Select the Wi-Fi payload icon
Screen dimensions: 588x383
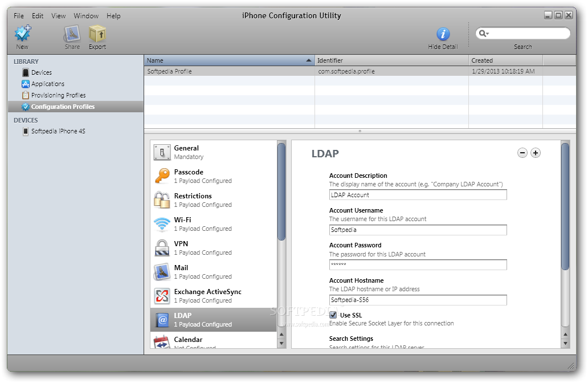(x=162, y=224)
